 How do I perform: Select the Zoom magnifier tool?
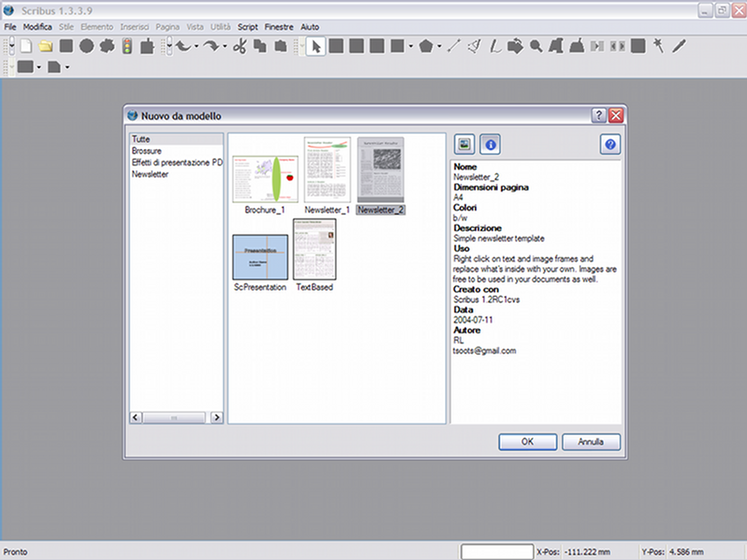[x=536, y=46]
